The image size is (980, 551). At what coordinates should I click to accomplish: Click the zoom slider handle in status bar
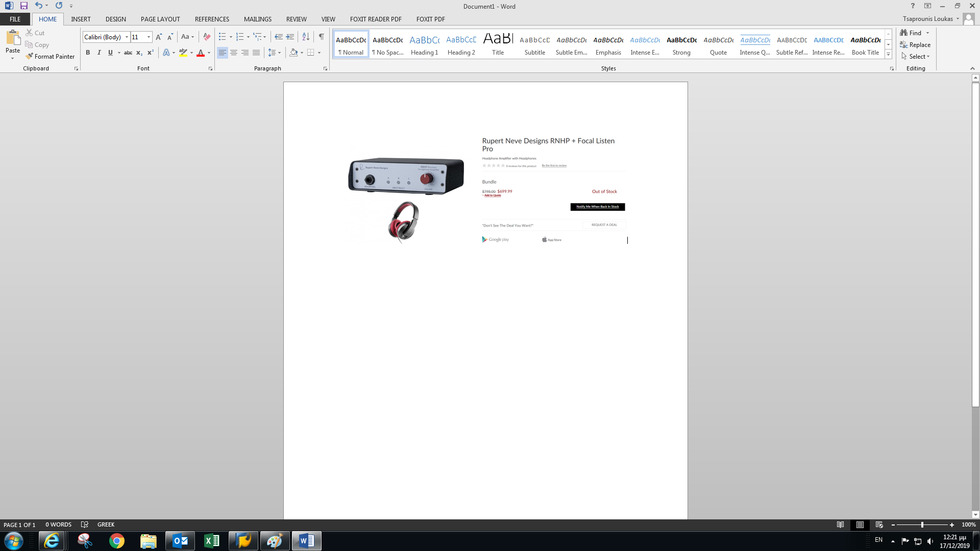click(922, 525)
